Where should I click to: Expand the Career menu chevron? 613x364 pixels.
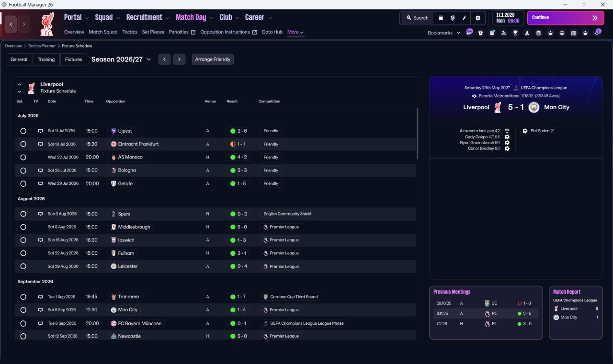pos(270,18)
